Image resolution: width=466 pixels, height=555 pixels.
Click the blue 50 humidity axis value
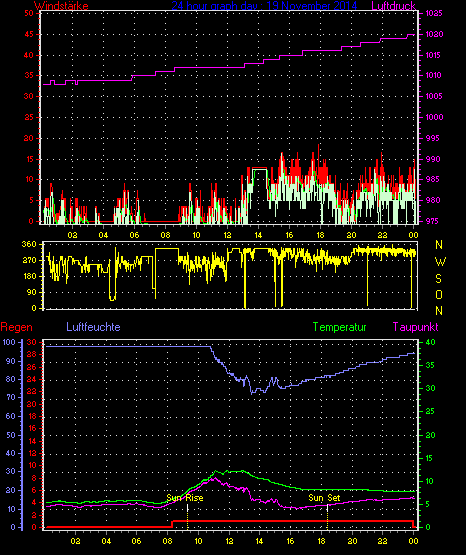[x=11, y=435]
